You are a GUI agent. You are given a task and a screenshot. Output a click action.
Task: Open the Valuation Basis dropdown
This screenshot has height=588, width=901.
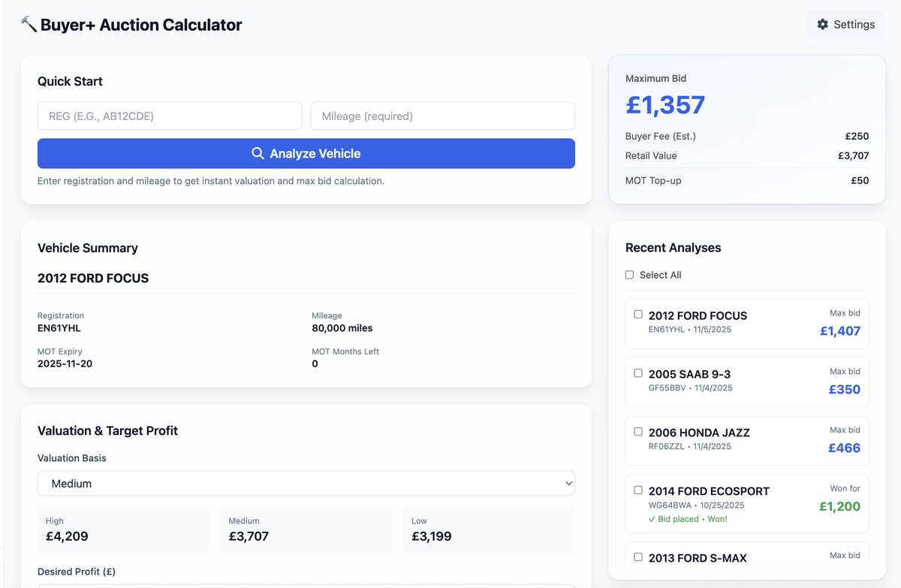click(306, 483)
